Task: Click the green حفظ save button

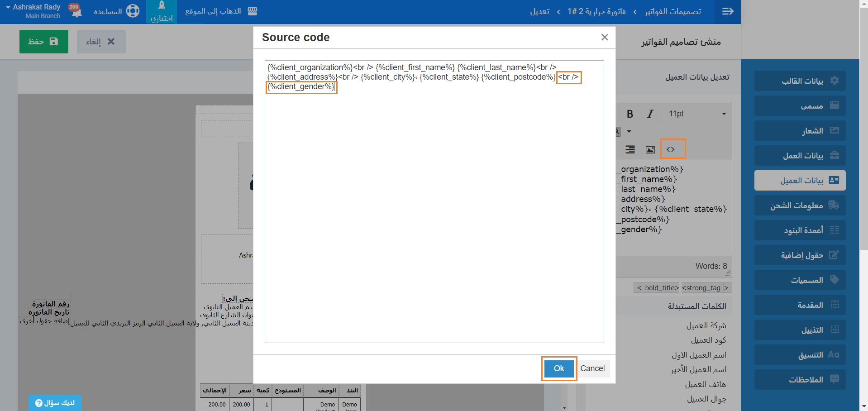Action: (x=44, y=42)
